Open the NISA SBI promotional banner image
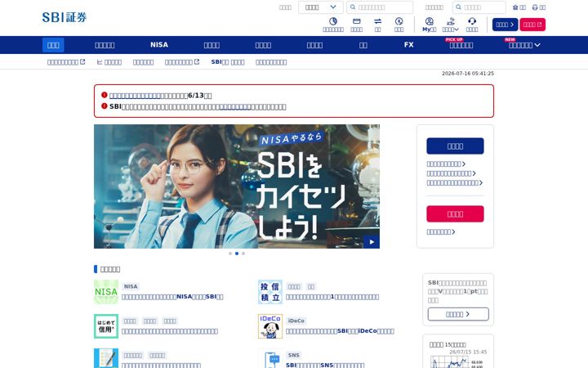 tap(237, 186)
